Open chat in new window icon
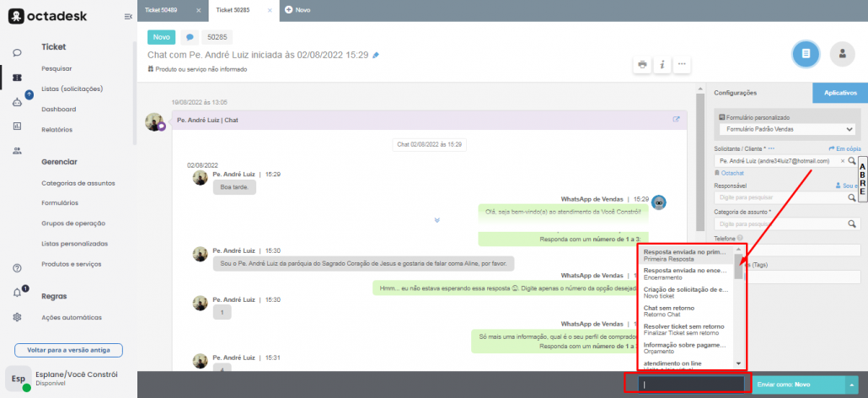This screenshot has width=868, height=398. (x=676, y=120)
